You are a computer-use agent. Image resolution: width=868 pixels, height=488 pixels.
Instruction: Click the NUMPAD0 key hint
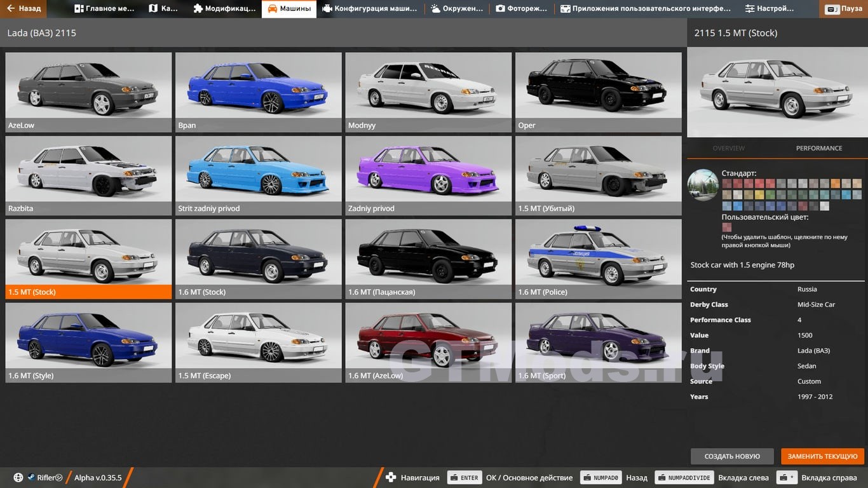tap(600, 478)
